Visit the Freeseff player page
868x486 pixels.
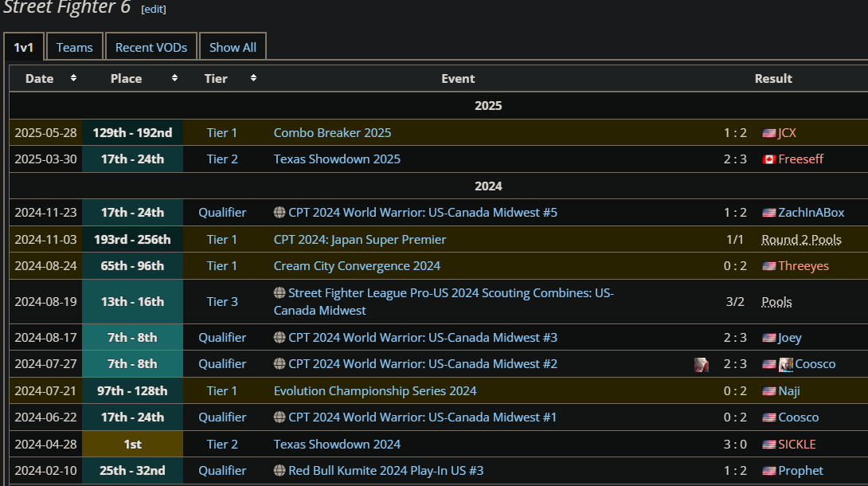[801, 159]
